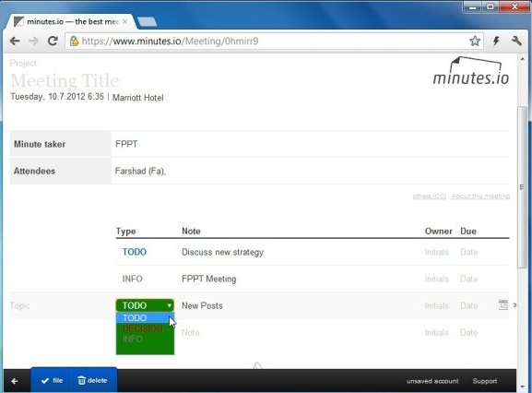File the meeting minutes
This screenshot has height=393, width=532.
52,381
